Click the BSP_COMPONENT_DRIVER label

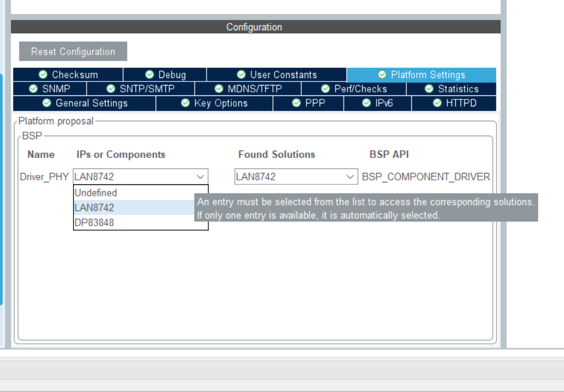pos(425,177)
